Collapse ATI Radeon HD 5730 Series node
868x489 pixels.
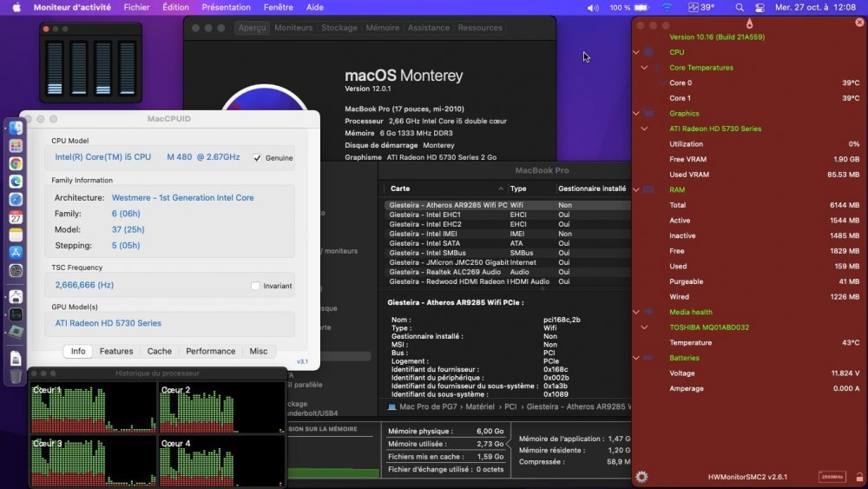coord(644,129)
